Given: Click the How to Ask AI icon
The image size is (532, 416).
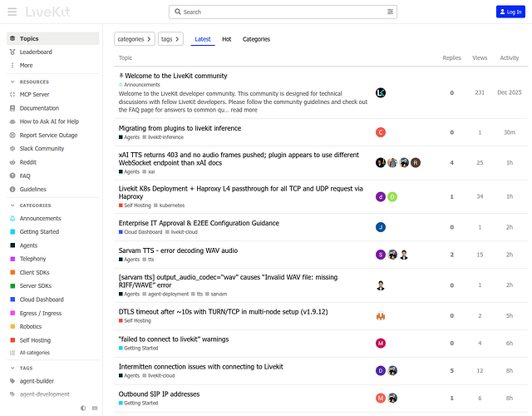Looking at the screenshot, I should point(12,121).
